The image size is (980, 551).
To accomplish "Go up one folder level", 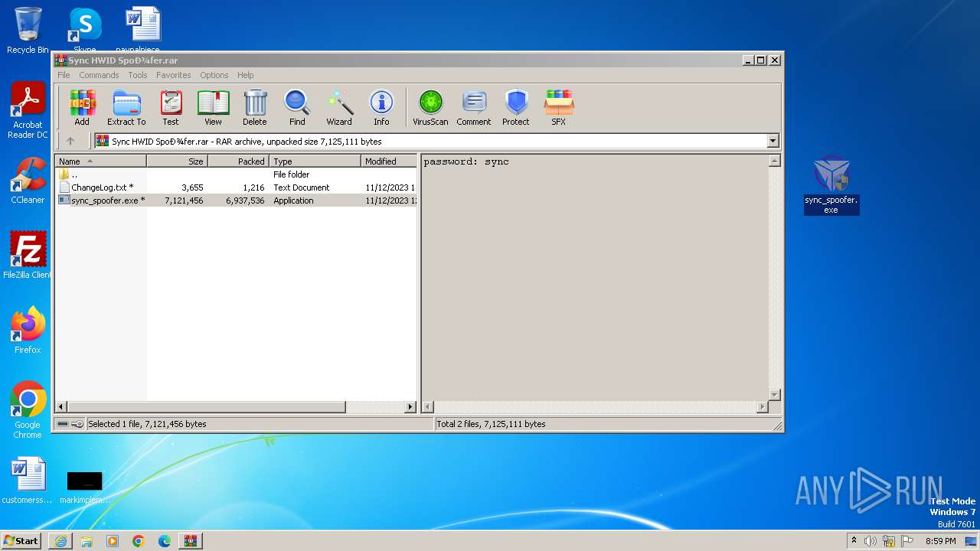I will click(x=70, y=141).
